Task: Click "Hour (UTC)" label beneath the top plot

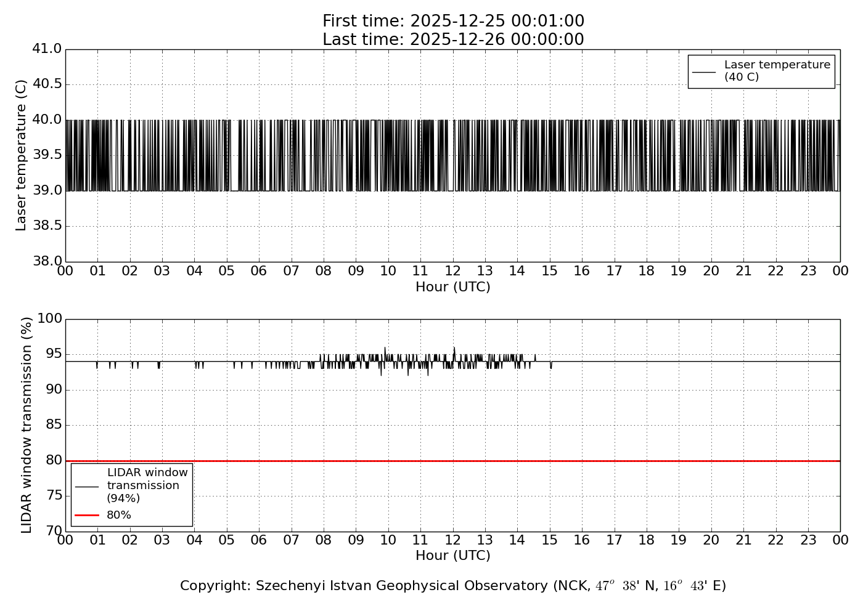Action: click(x=453, y=287)
